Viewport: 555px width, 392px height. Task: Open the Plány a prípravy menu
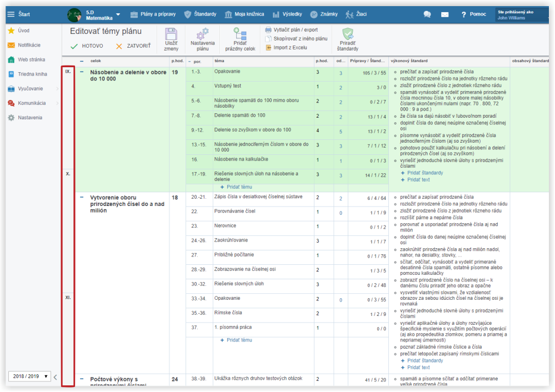click(153, 14)
